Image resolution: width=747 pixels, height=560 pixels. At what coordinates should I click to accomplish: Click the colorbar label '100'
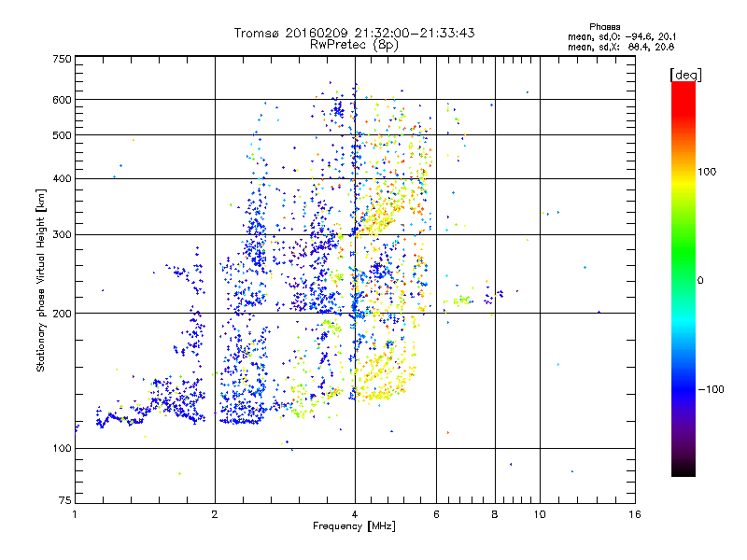pyautogui.click(x=707, y=172)
